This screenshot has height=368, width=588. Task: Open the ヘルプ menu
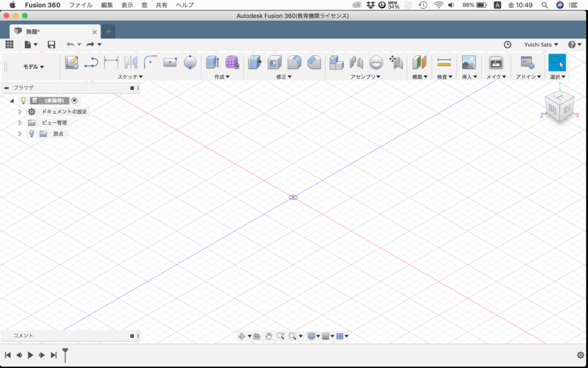(185, 5)
